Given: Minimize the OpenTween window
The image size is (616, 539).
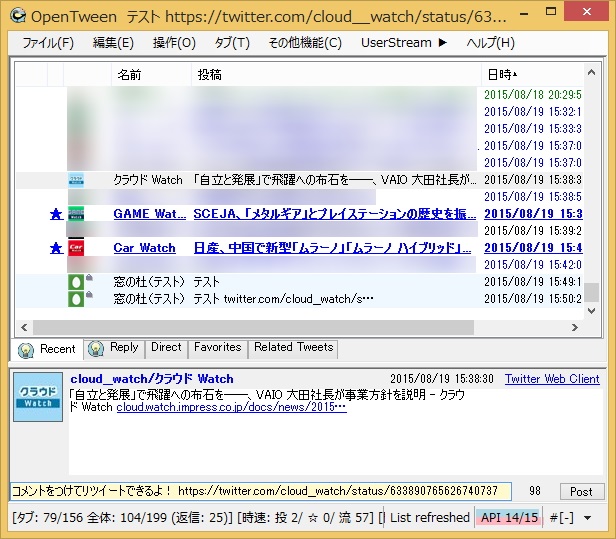Looking at the screenshot, I should tap(524, 14).
